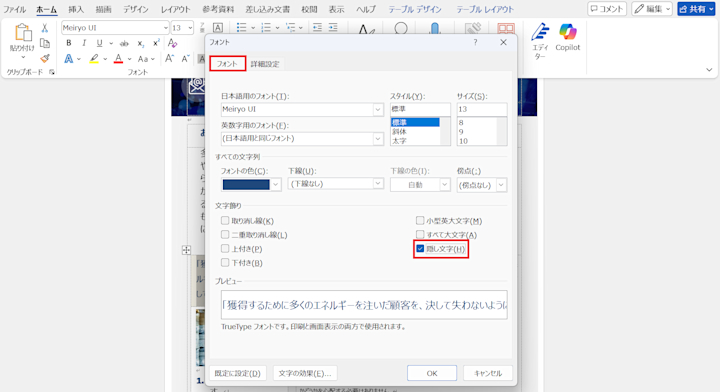Select 太字 in the style list
The image size is (720, 392).
tap(399, 141)
